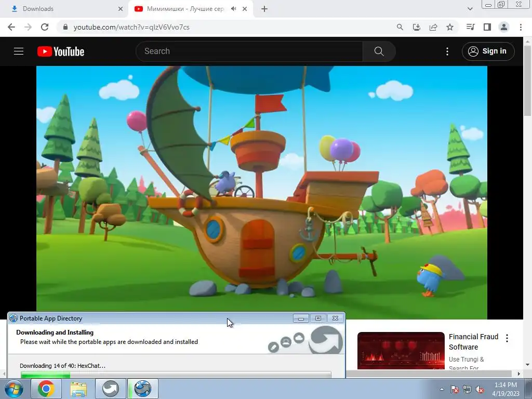Open Financial Fraud Software ad thumbnail
The height and width of the screenshot is (399, 532).
(401, 351)
